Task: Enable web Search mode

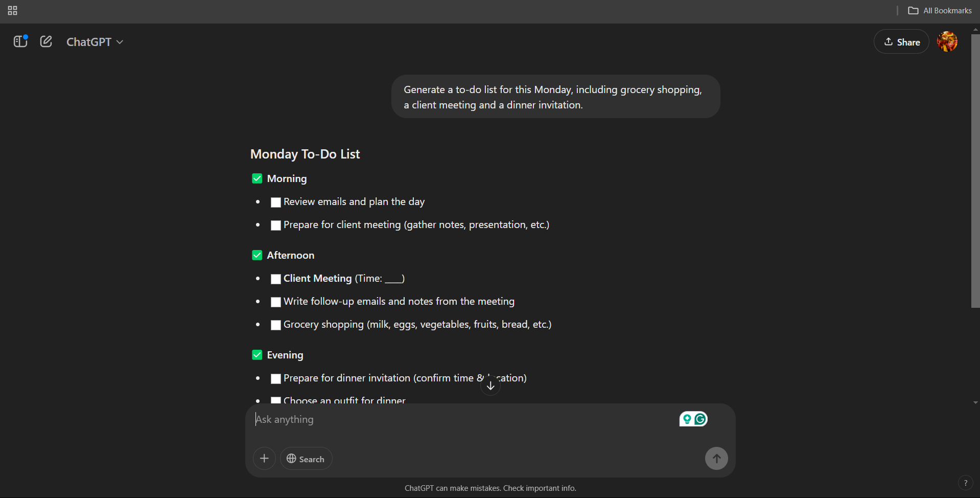Action: pos(306,458)
